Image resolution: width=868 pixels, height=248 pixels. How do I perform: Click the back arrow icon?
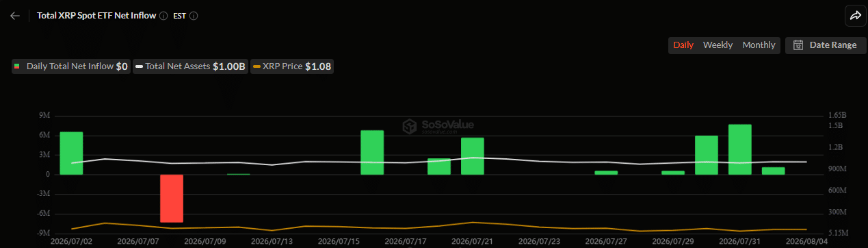pyautogui.click(x=15, y=15)
